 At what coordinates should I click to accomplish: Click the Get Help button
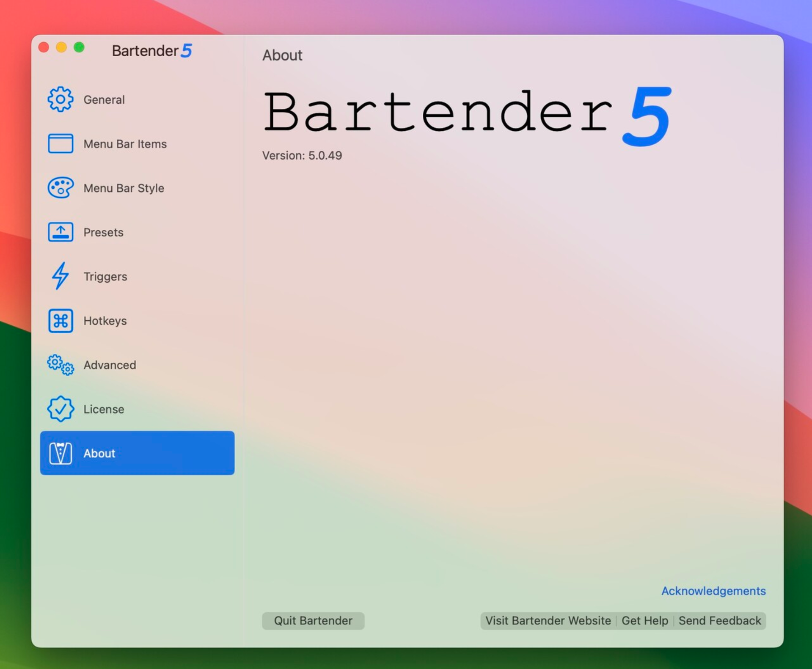pyautogui.click(x=645, y=621)
